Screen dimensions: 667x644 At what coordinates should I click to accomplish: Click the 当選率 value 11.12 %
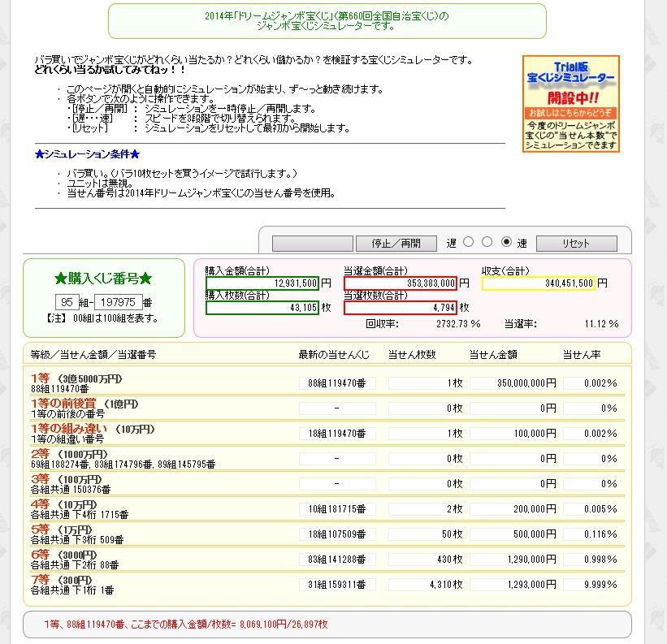pyautogui.click(x=601, y=324)
